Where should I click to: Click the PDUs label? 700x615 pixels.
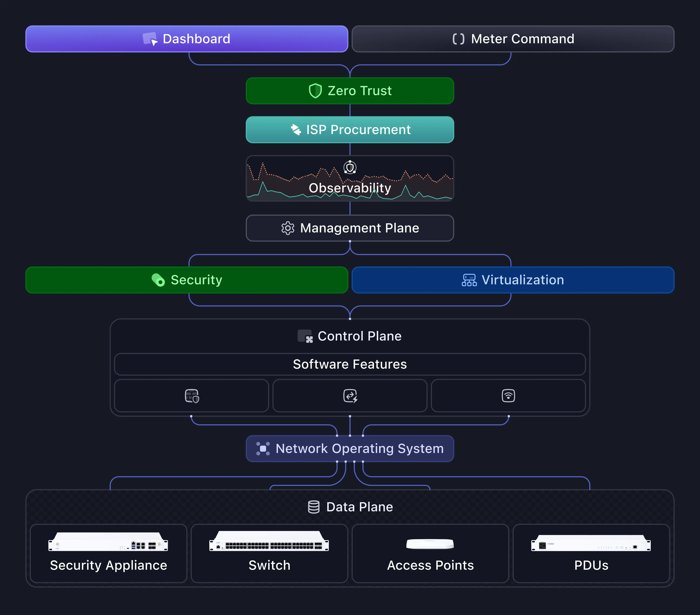pyautogui.click(x=591, y=565)
